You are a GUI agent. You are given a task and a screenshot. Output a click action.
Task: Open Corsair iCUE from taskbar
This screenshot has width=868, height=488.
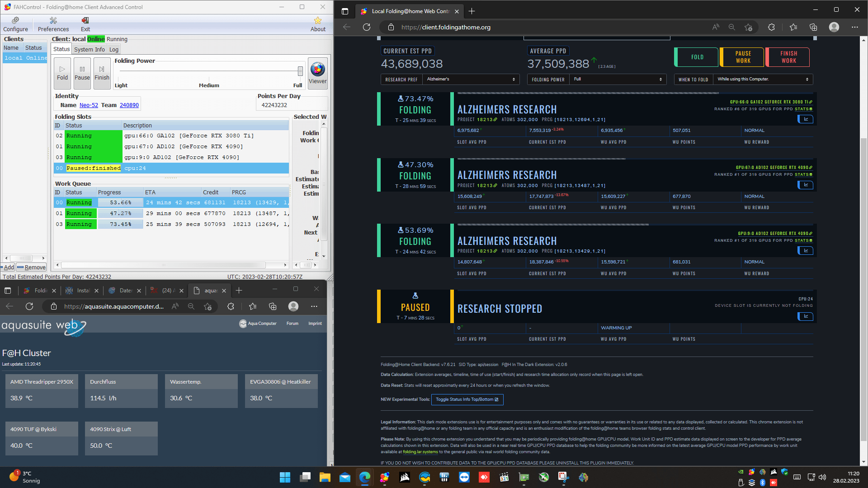pyautogui.click(x=404, y=477)
